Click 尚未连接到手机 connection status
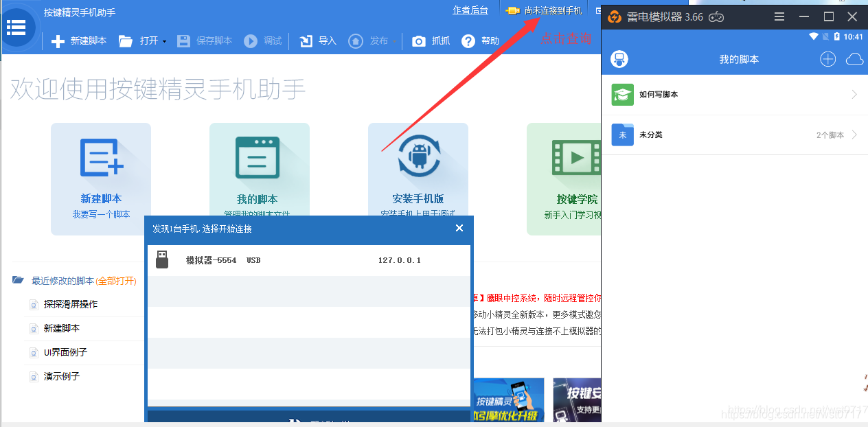This screenshot has height=427, width=868. coord(553,10)
